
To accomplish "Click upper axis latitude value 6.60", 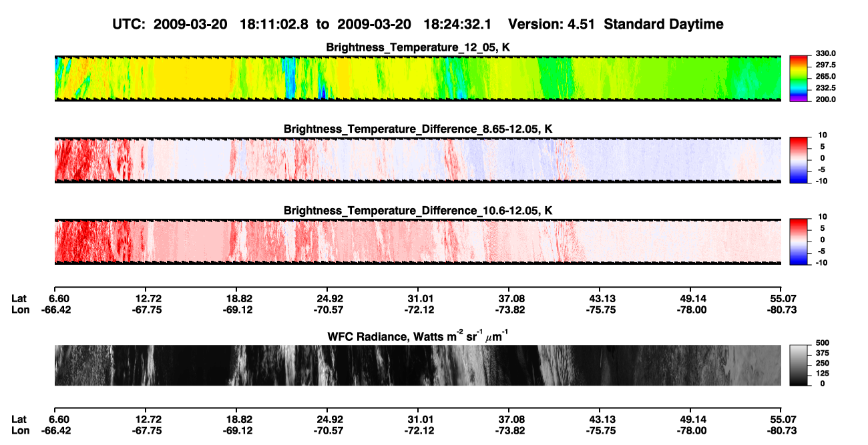I will pyautogui.click(x=59, y=298).
